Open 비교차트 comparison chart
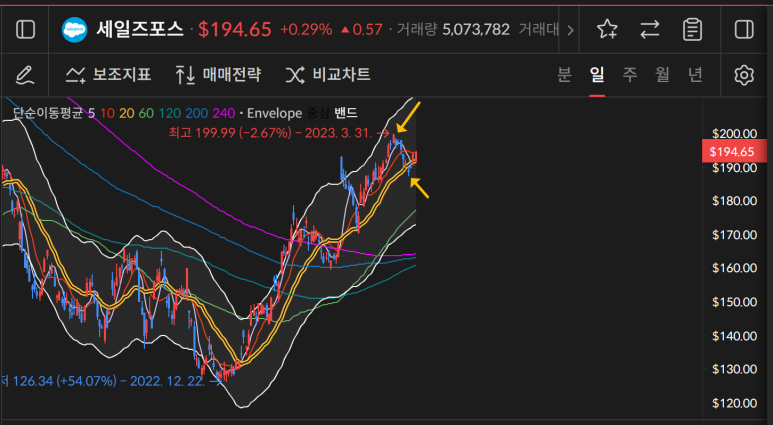Screen dimensions: 773x425 pos(327,75)
